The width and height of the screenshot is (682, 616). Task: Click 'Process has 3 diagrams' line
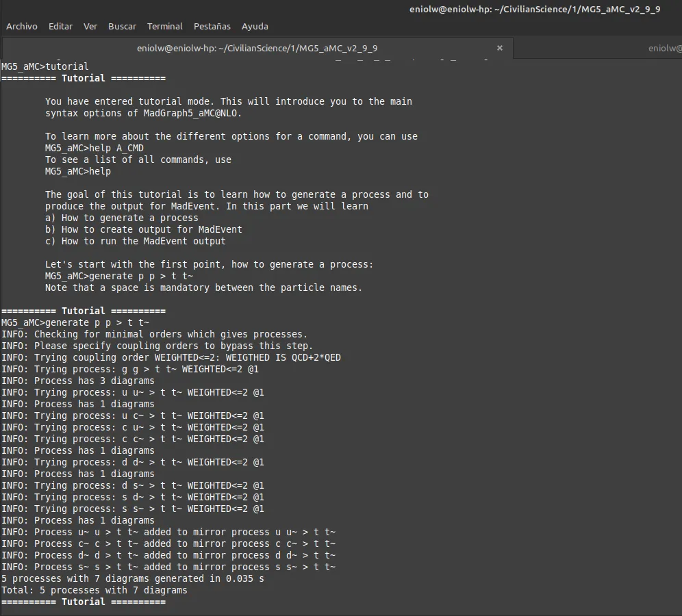click(x=78, y=381)
